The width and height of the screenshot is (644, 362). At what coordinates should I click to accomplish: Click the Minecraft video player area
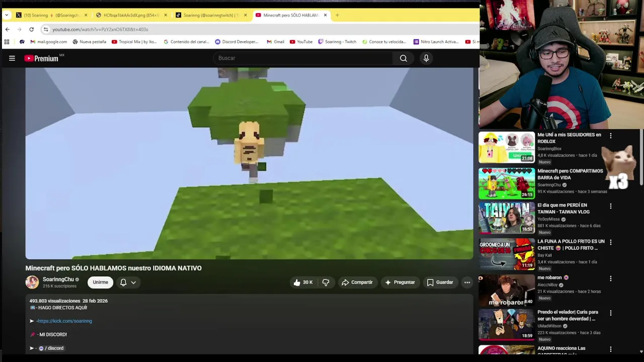tap(249, 163)
